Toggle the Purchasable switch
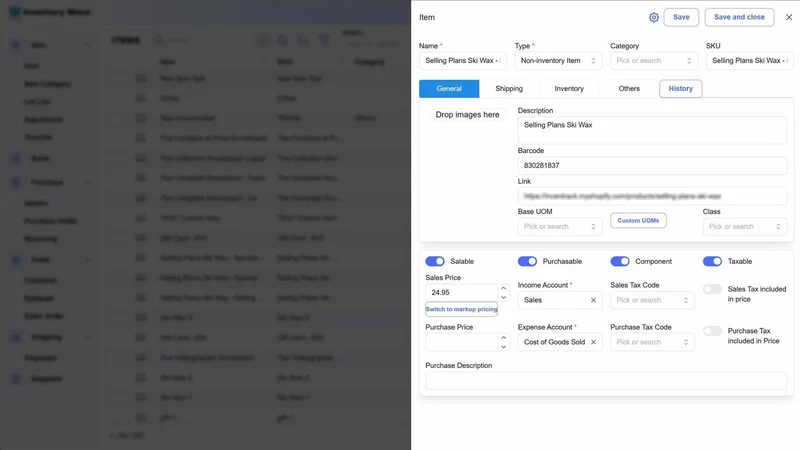800x450 pixels. click(528, 261)
